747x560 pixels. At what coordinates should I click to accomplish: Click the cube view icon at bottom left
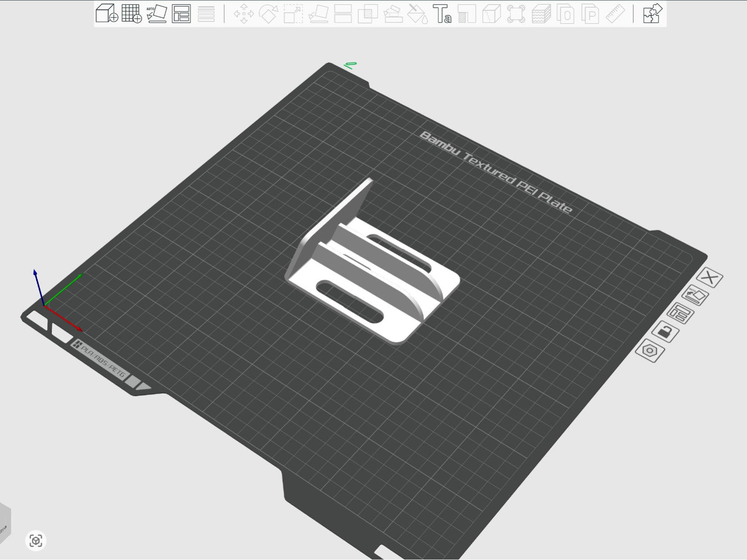pos(36,541)
